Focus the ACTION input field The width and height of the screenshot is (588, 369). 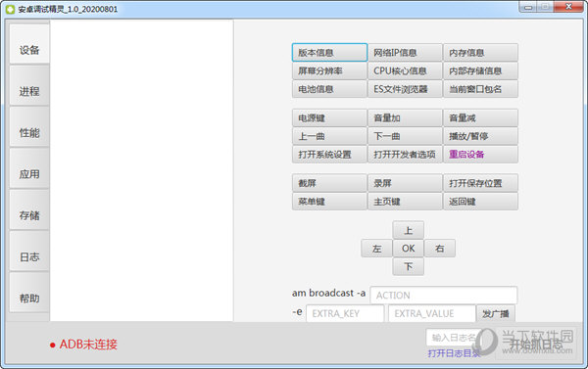tap(444, 296)
